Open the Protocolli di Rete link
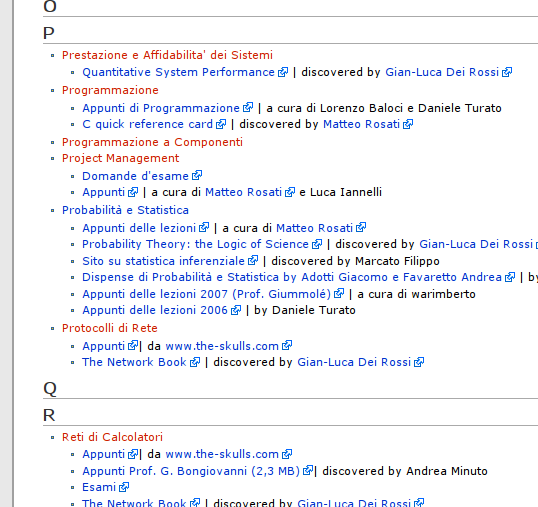Screen dimensions: 538x507 110,328
